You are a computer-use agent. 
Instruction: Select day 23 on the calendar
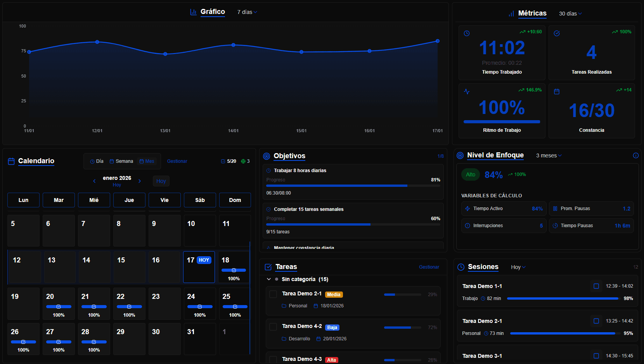(164, 304)
